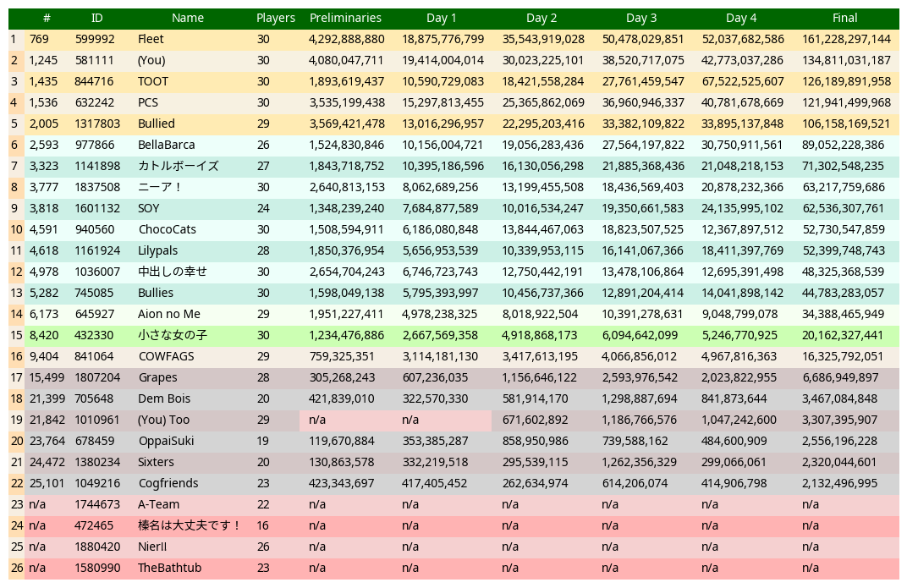
Task: Select the team name Aion no Me
Action: pos(169,314)
